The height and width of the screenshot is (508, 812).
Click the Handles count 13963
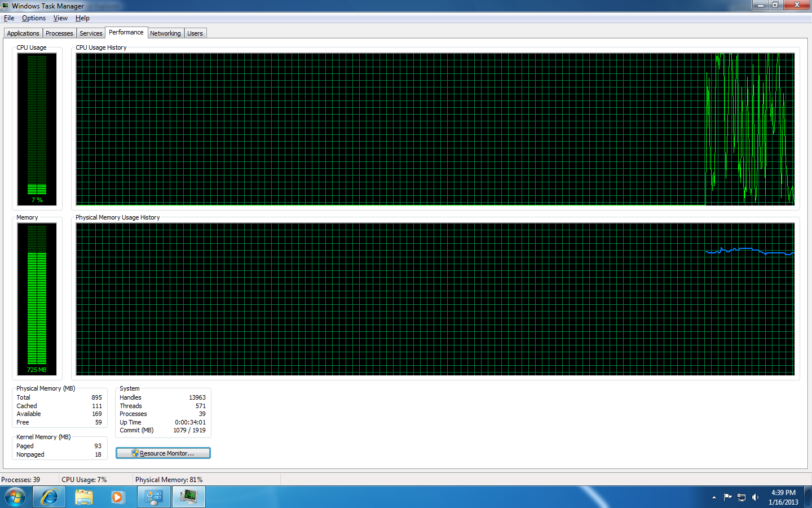click(197, 397)
